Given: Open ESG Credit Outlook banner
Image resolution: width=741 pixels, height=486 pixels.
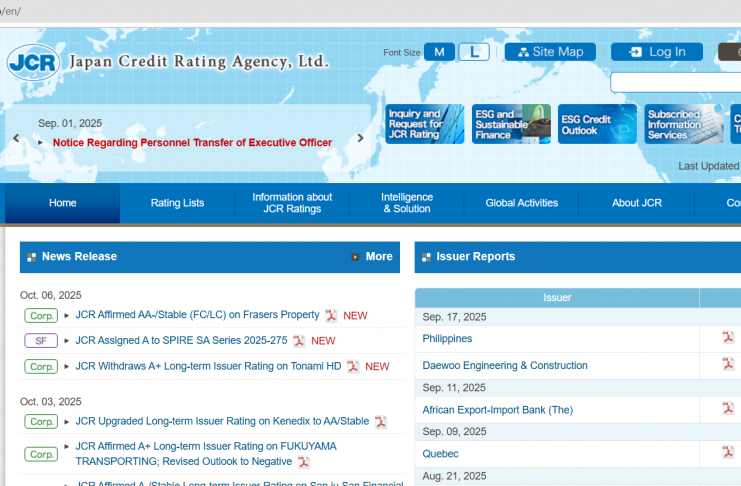Looking at the screenshot, I should pos(597,125).
